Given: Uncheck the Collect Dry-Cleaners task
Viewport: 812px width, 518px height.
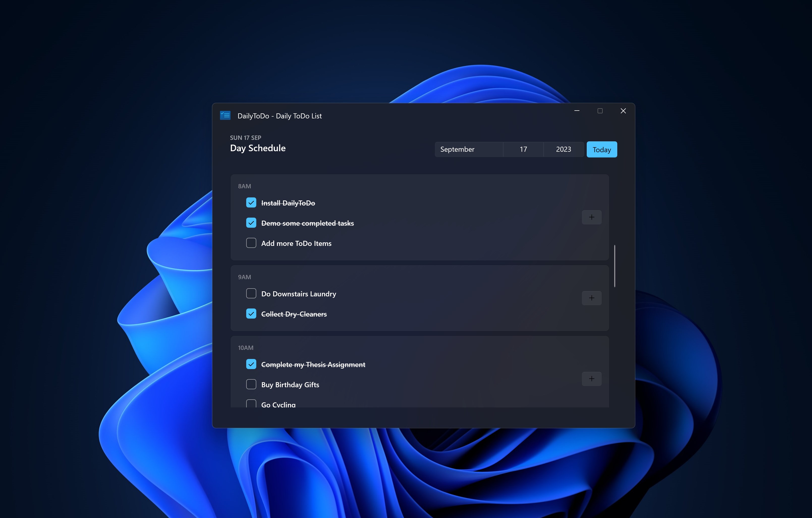Looking at the screenshot, I should coord(251,314).
